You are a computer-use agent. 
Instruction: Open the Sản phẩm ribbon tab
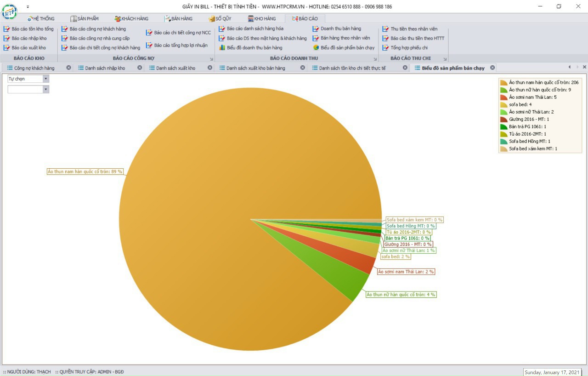tap(85, 19)
